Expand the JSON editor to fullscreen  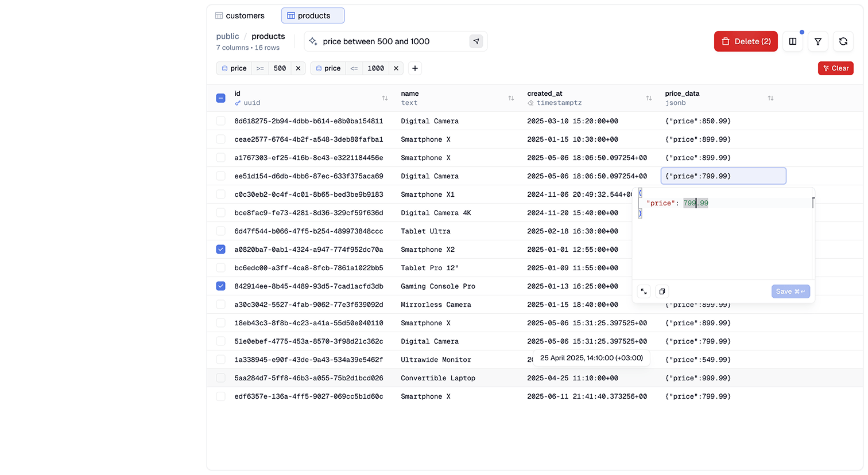click(x=644, y=291)
